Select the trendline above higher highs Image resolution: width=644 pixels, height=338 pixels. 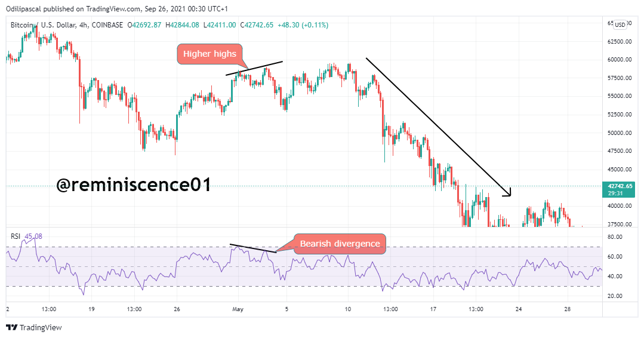click(x=254, y=68)
